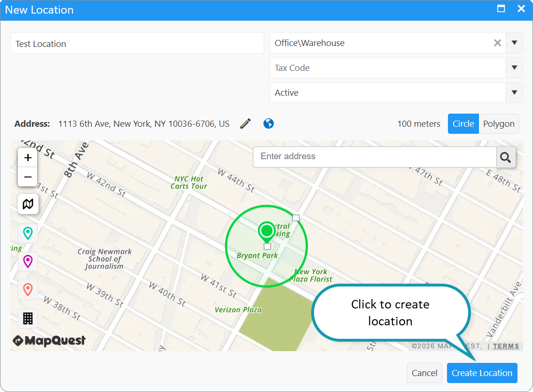This screenshot has height=392, width=533.
Task: Click the NYC Hot Carts Tour label
Action: [189, 183]
